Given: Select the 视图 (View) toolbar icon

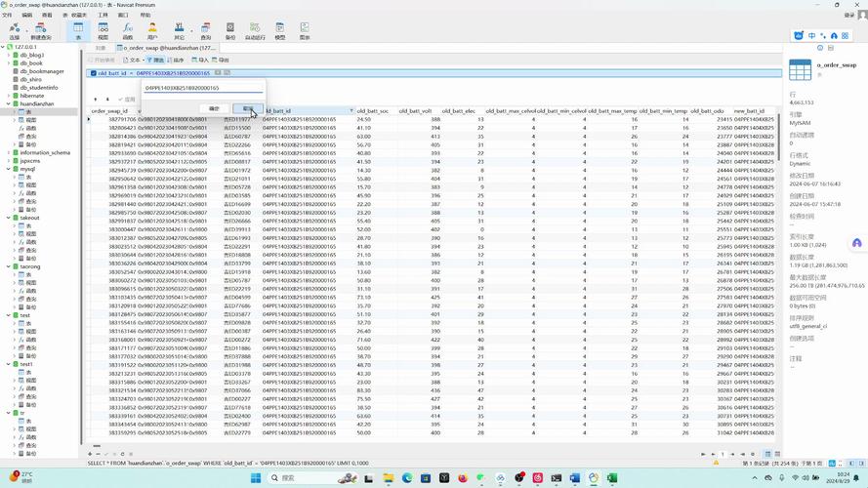Looking at the screenshot, I should [103, 31].
